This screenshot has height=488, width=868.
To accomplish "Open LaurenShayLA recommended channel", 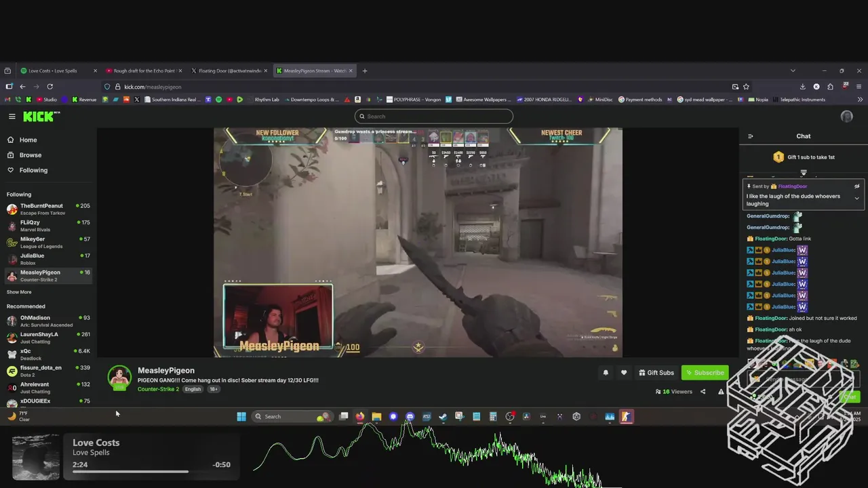I will point(48,338).
